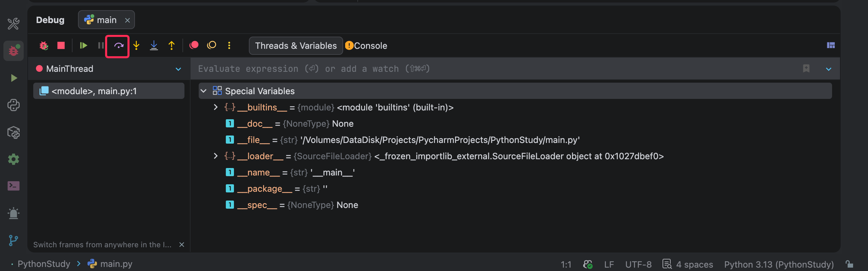Image resolution: width=868 pixels, height=271 pixels.
Task: Open the MainThread dropdown
Action: coord(178,69)
